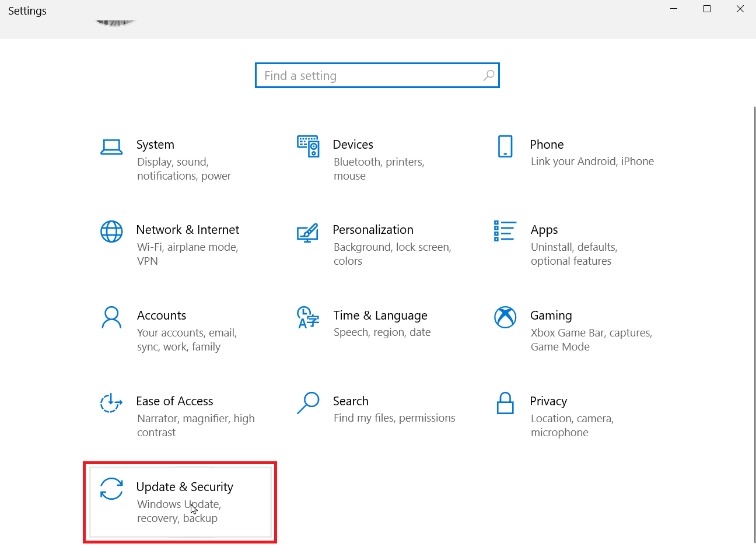Open the System settings heading

click(155, 145)
